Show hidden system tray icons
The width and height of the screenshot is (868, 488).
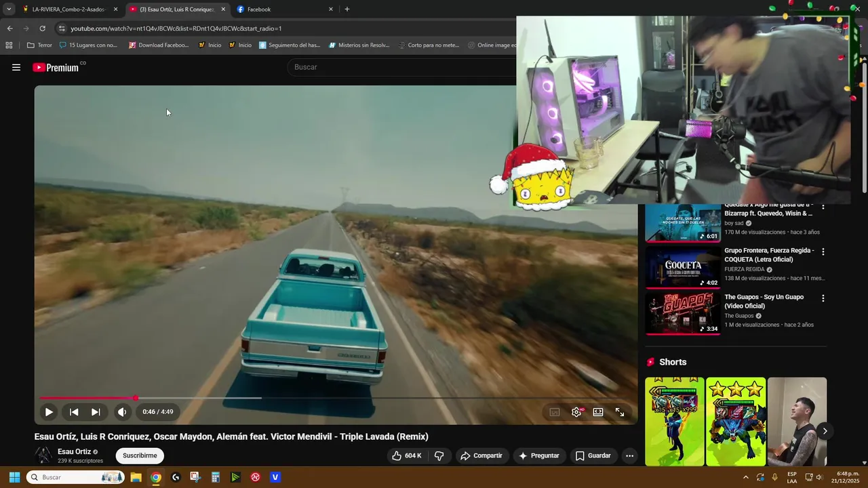746,477
